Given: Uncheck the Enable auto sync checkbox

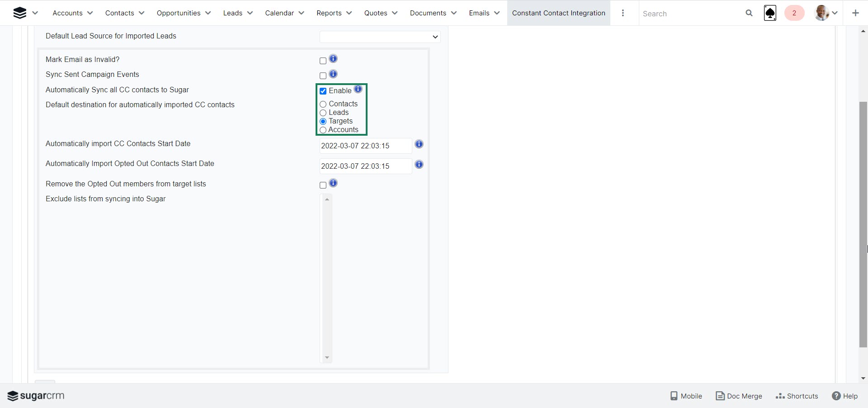Looking at the screenshot, I should [x=323, y=91].
